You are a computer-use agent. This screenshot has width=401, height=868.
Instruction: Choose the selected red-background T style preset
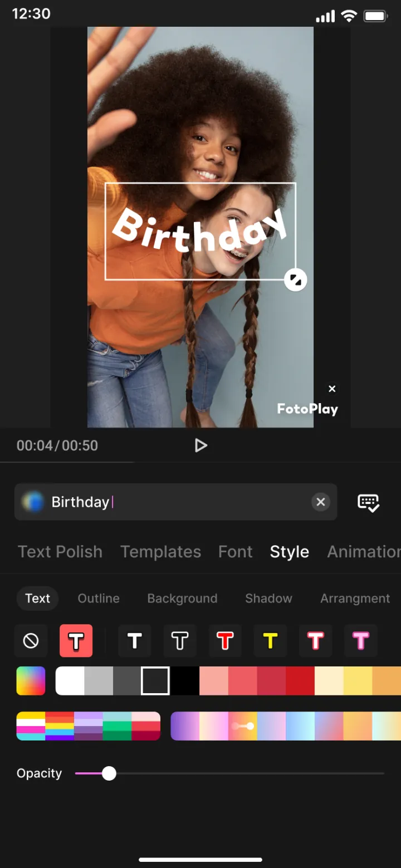point(76,641)
